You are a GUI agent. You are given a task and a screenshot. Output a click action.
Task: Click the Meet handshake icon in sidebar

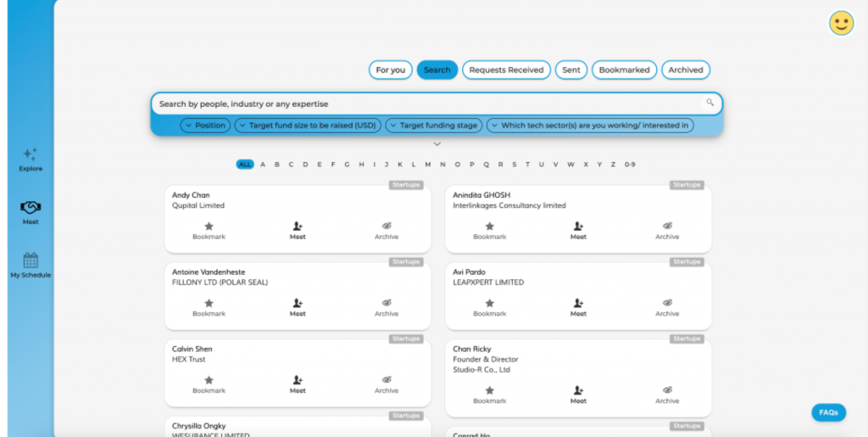click(x=31, y=208)
